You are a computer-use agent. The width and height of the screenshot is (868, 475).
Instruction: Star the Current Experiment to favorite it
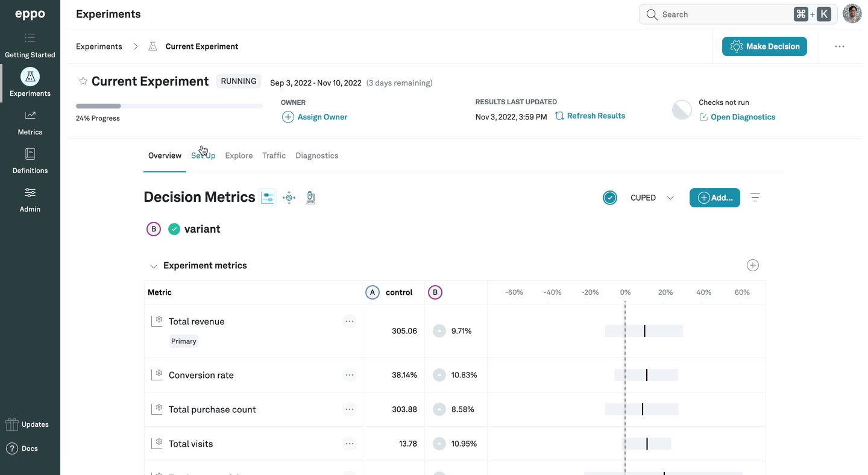point(83,81)
